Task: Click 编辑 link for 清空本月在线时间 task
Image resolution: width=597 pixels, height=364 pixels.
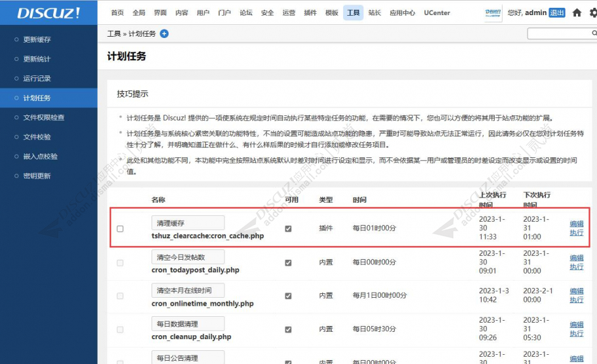Action: coord(577,291)
